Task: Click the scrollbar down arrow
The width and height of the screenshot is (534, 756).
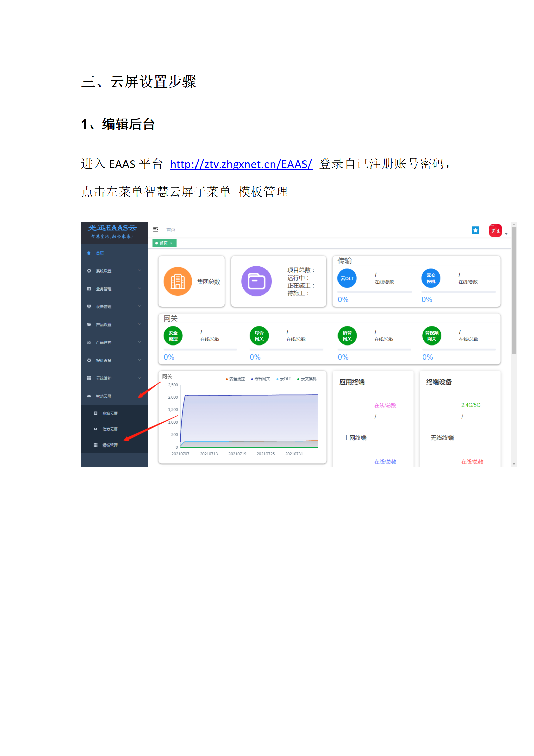Action: 514,464
